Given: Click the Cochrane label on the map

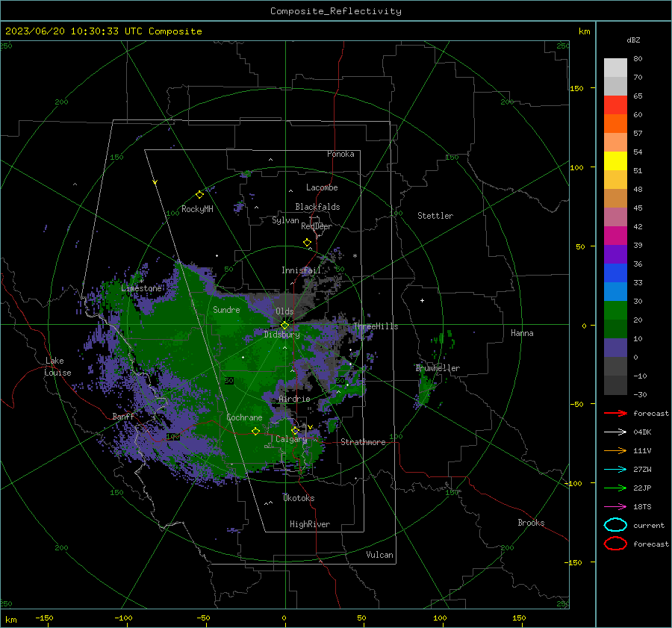Looking at the screenshot, I should (x=244, y=417).
